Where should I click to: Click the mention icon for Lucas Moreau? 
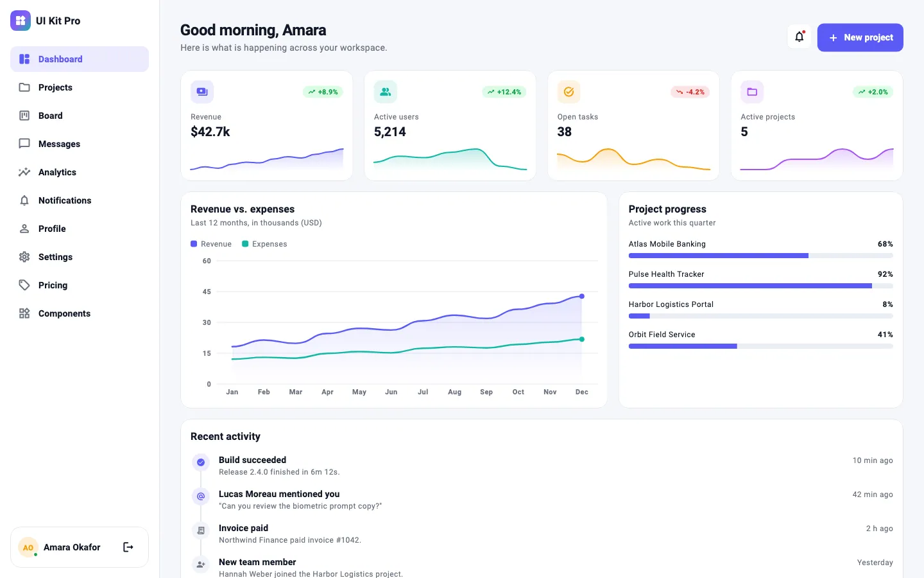pos(201,496)
